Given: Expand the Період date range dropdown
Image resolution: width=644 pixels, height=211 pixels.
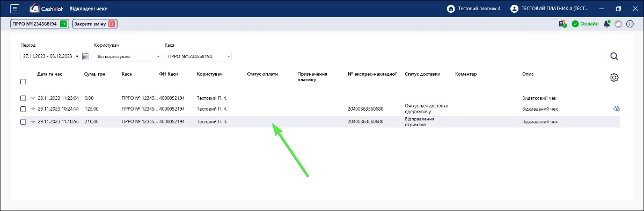Looking at the screenshot, I should pos(77,56).
